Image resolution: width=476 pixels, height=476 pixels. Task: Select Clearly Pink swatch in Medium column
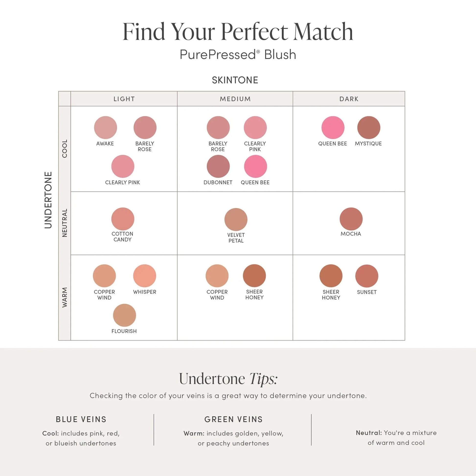click(255, 128)
